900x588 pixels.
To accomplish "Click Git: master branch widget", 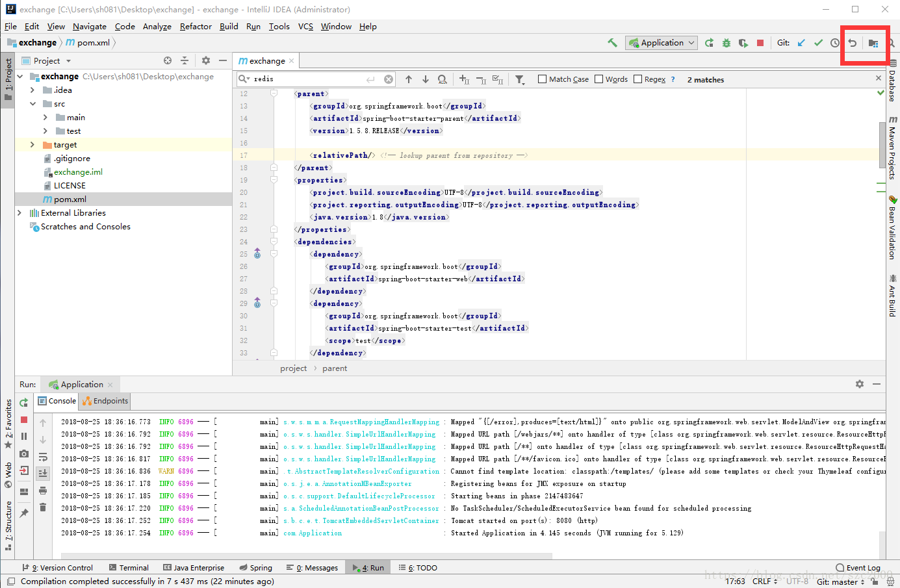I will pyautogui.click(x=840, y=582).
